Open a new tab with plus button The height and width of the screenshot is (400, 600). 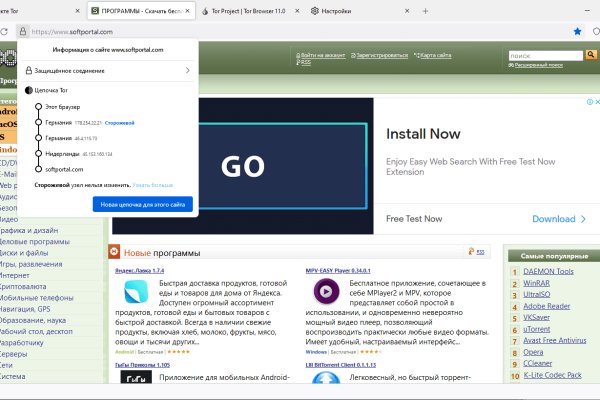tap(426, 10)
